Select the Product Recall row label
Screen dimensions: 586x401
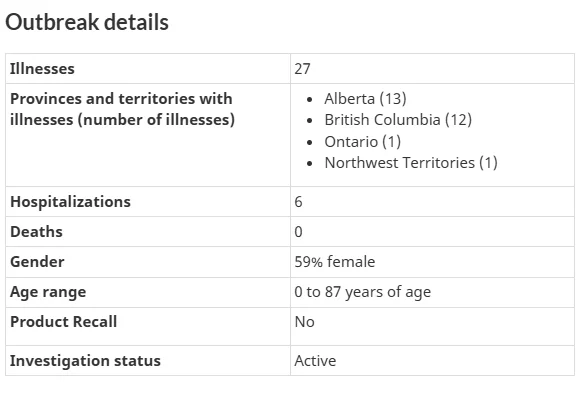pyautogui.click(x=64, y=322)
